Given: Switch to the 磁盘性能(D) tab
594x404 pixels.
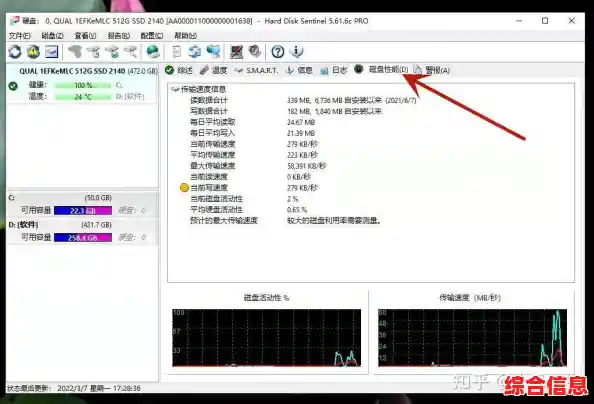Looking at the screenshot, I should coord(381,69).
